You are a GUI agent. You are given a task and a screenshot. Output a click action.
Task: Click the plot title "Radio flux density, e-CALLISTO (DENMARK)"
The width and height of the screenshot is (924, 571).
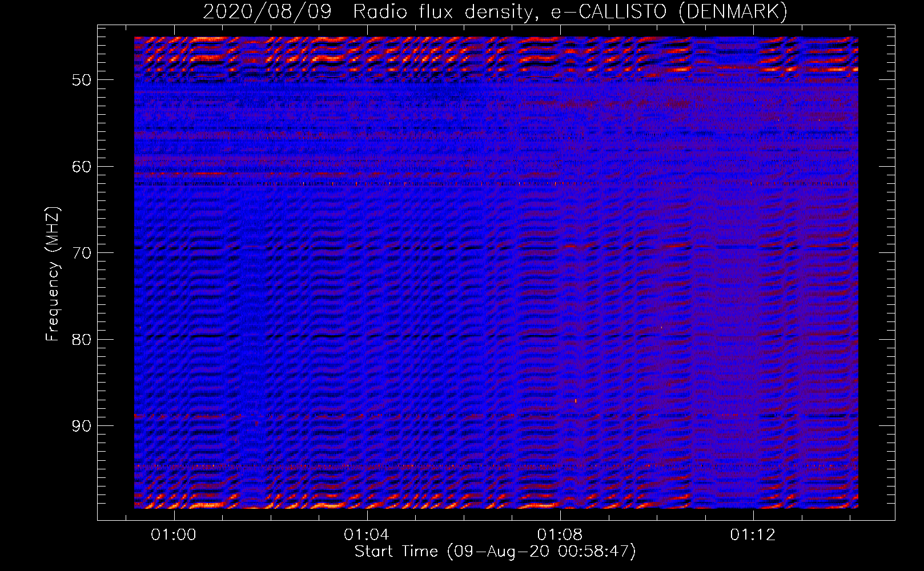pyautogui.click(x=571, y=11)
